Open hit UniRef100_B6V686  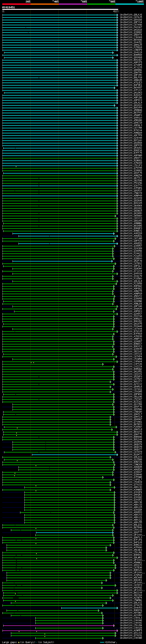[131, 40]
